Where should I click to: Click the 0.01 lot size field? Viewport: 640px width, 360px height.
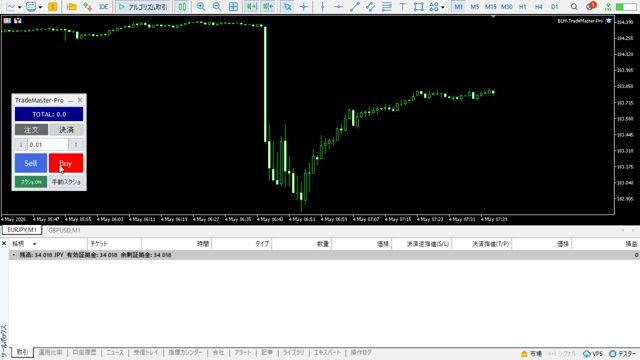pyautogui.click(x=48, y=144)
